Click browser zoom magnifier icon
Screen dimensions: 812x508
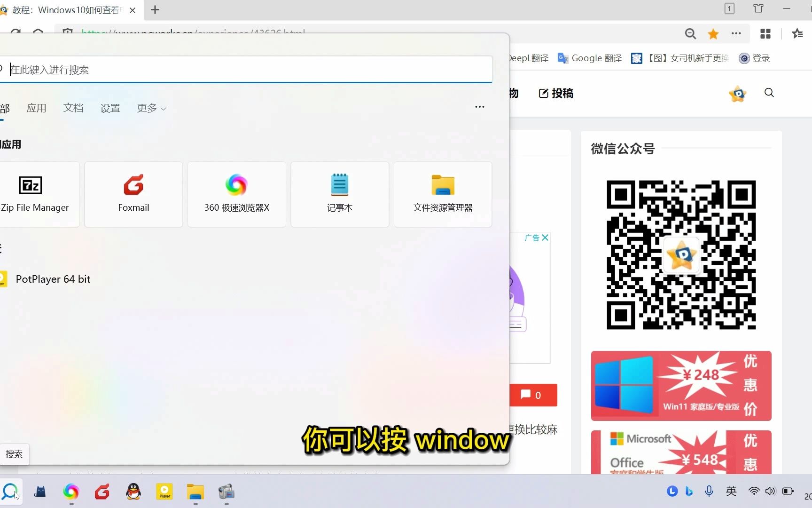pyautogui.click(x=690, y=33)
